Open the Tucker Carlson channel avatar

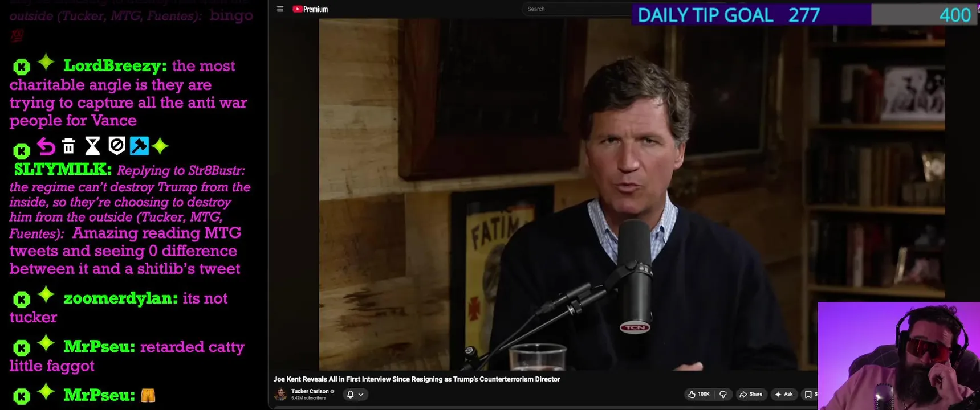[x=280, y=394]
